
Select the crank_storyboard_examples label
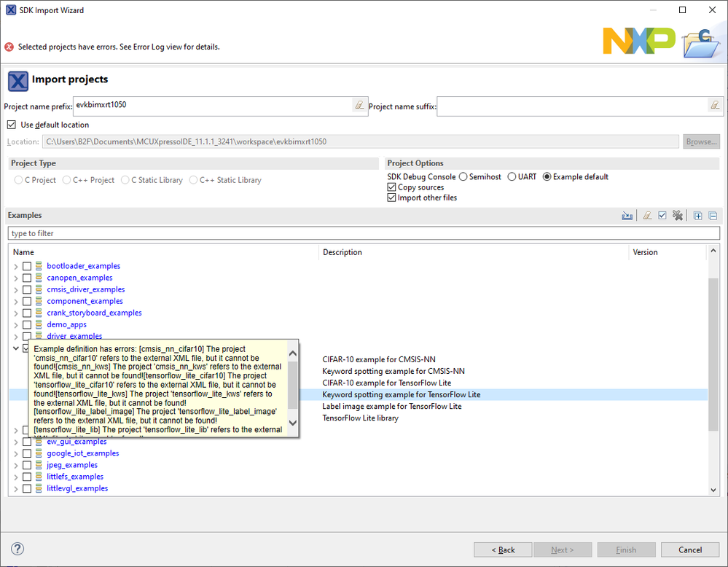pyautogui.click(x=94, y=313)
